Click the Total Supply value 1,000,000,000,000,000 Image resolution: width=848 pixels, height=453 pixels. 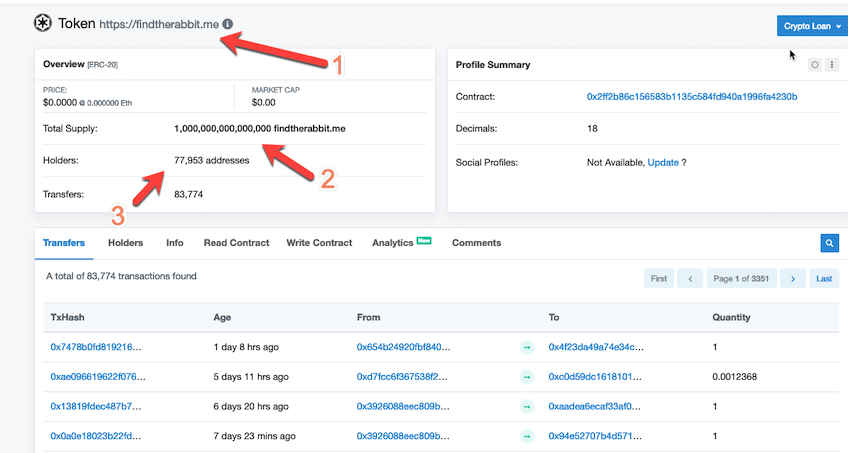222,129
